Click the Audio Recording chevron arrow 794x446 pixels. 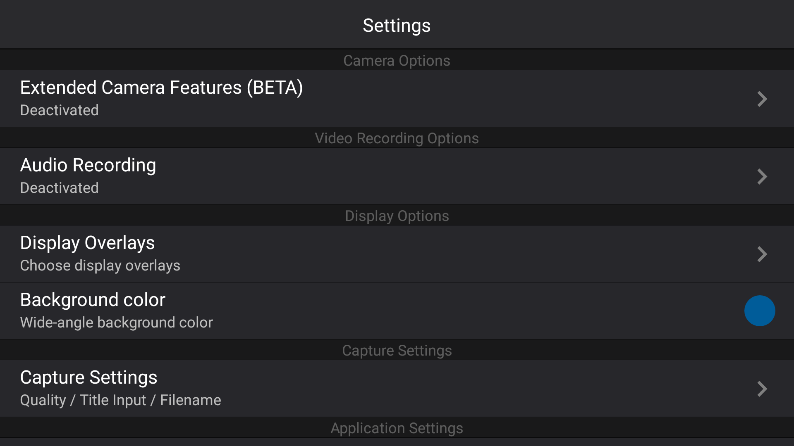pos(762,177)
